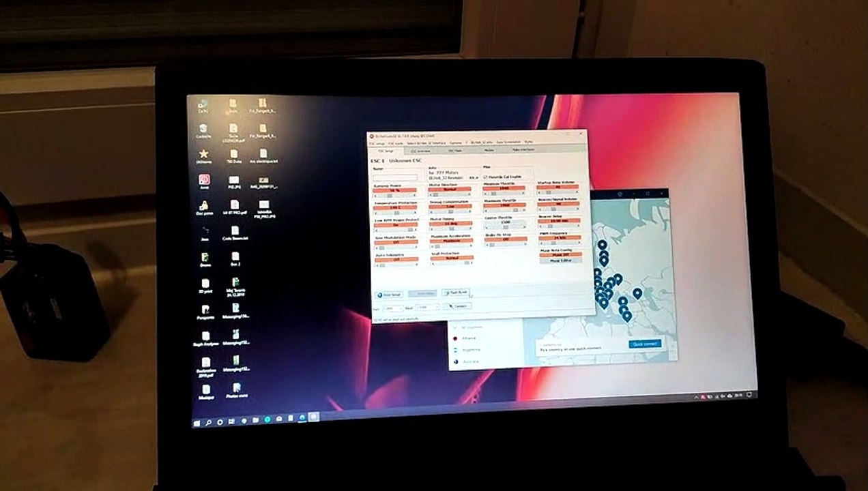
Task: Open the Windows Start menu
Action: click(196, 423)
